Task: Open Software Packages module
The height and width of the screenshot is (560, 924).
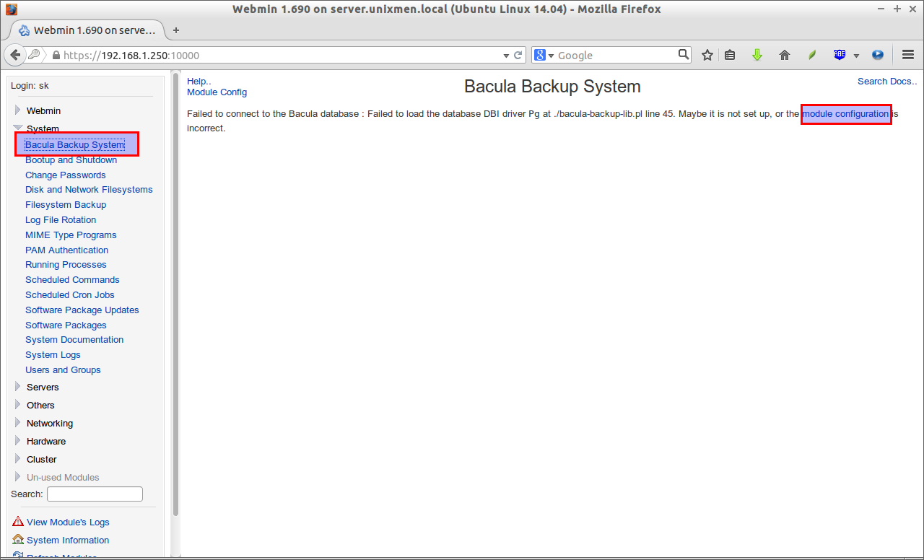Action: click(x=66, y=325)
